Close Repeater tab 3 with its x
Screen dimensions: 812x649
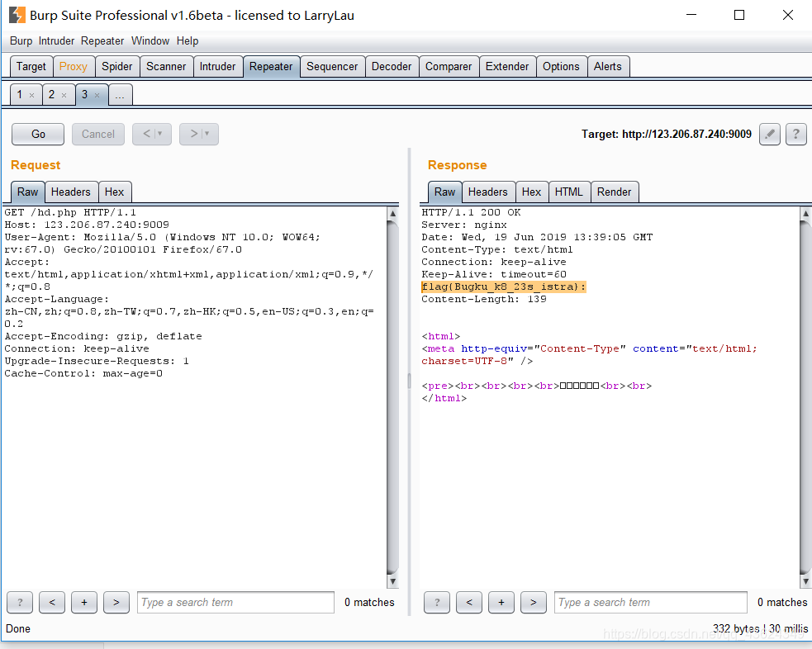(97, 95)
